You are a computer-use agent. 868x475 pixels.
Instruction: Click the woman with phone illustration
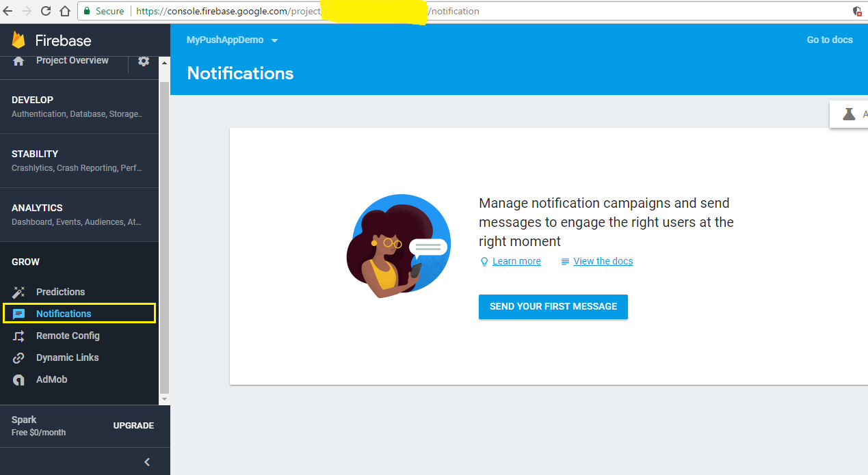397,247
